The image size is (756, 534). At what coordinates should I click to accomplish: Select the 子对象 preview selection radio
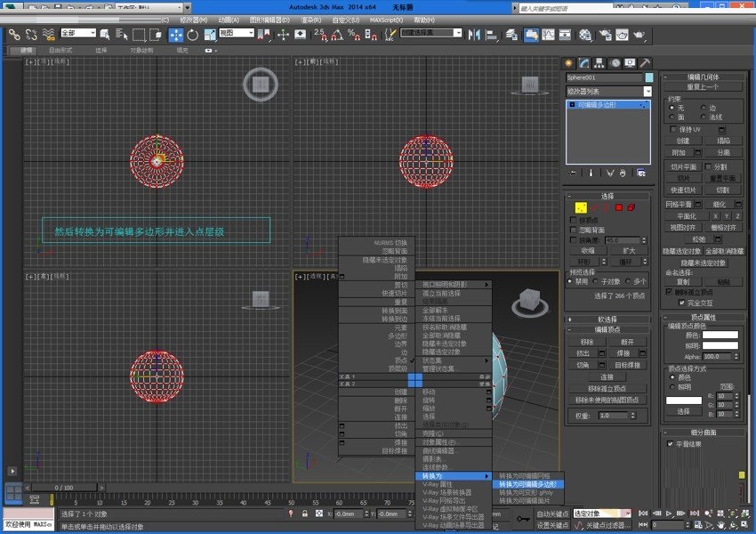(596, 281)
